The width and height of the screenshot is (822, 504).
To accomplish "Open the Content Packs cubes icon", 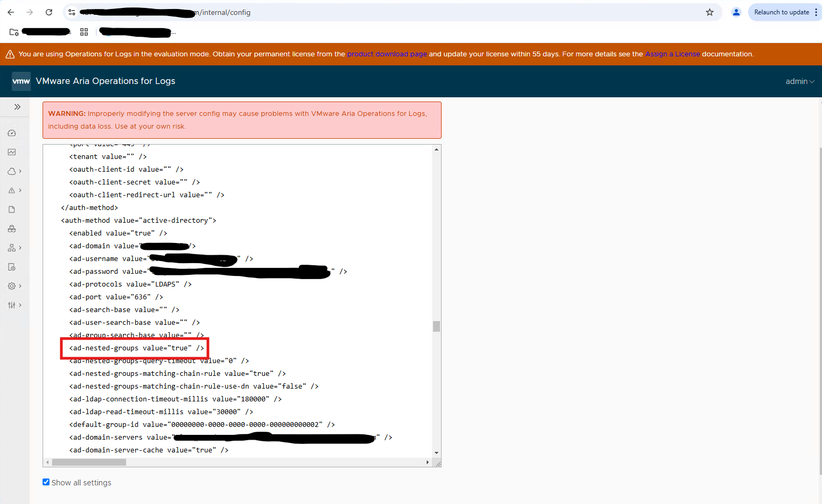I will (x=12, y=229).
